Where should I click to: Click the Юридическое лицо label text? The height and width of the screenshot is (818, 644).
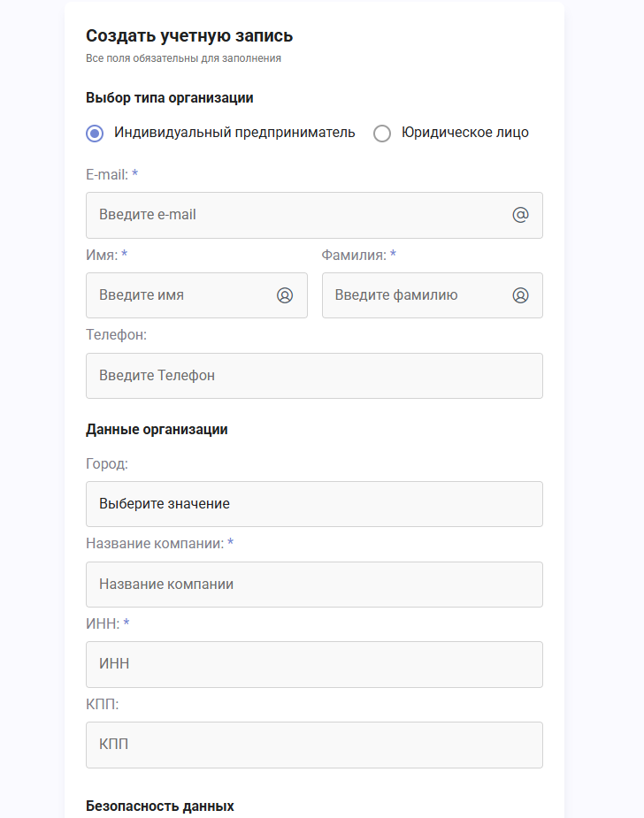(465, 133)
